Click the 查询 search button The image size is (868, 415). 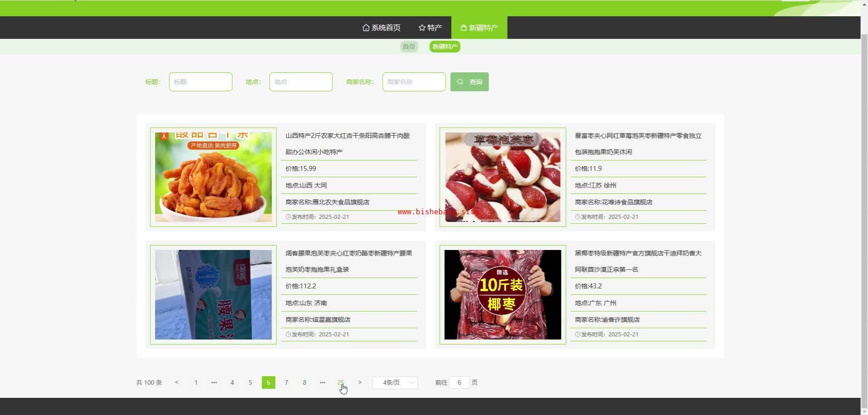point(469,82)
